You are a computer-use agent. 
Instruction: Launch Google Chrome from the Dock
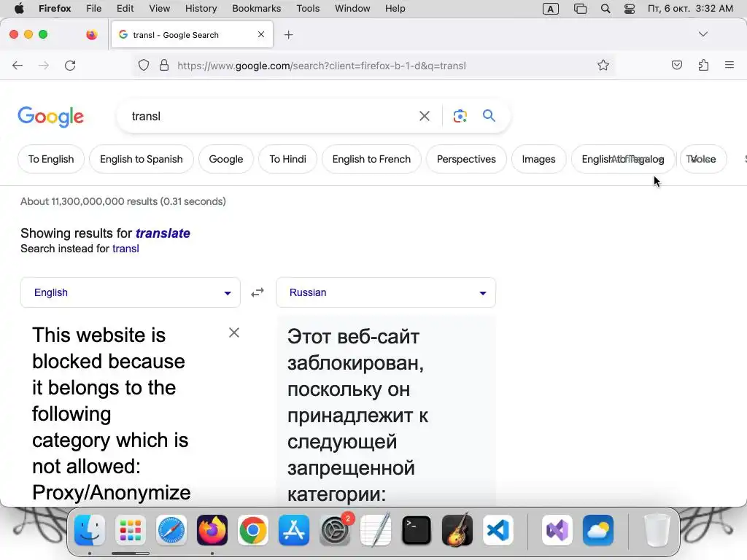(x=253, y=530)
